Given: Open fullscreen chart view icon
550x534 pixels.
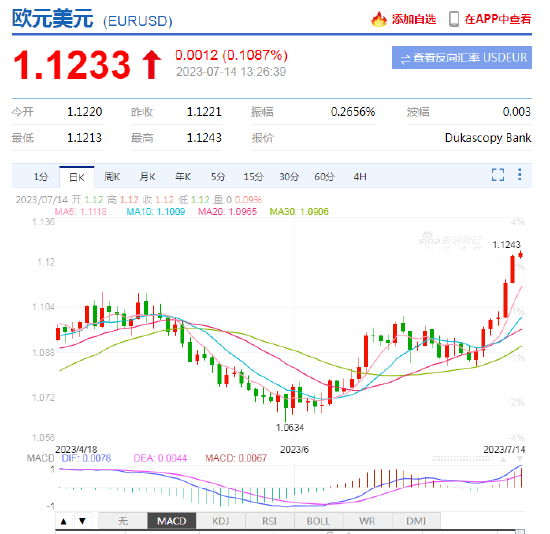Looking at the screenshot, I should [498, 175].
